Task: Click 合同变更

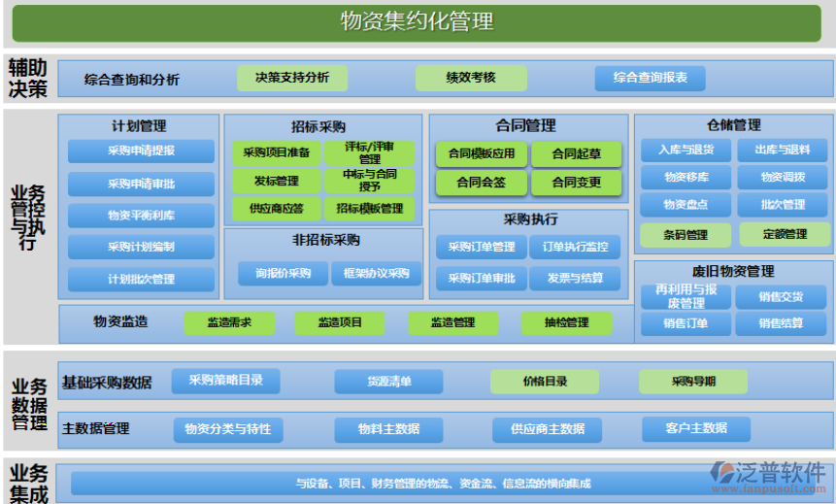Action: coord(577,183)
